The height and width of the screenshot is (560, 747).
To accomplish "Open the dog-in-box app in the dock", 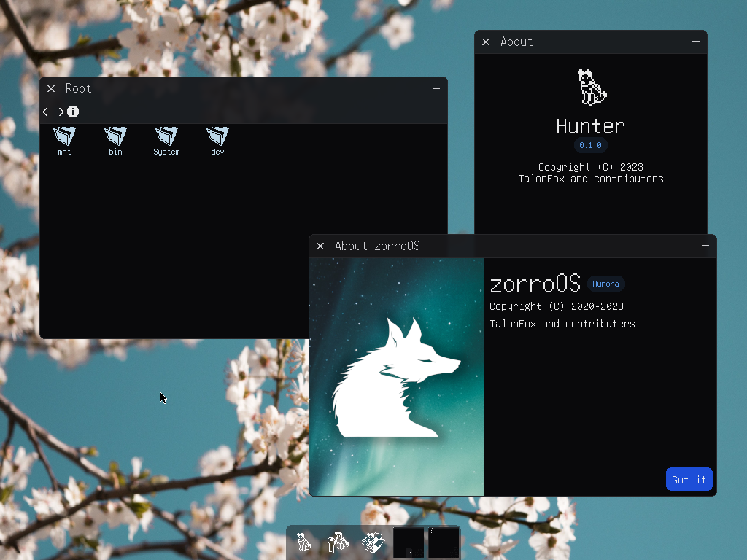I will pos(373,542).
